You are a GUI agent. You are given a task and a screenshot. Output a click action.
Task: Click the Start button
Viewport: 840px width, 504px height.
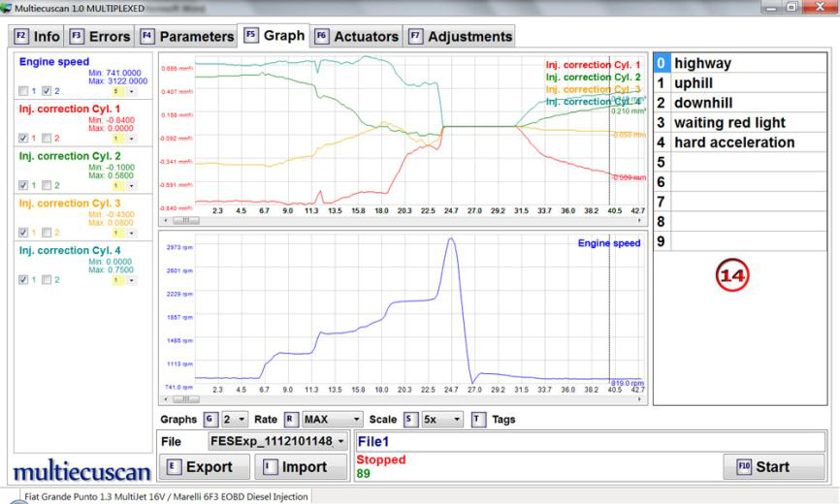(x=773, y=466)
